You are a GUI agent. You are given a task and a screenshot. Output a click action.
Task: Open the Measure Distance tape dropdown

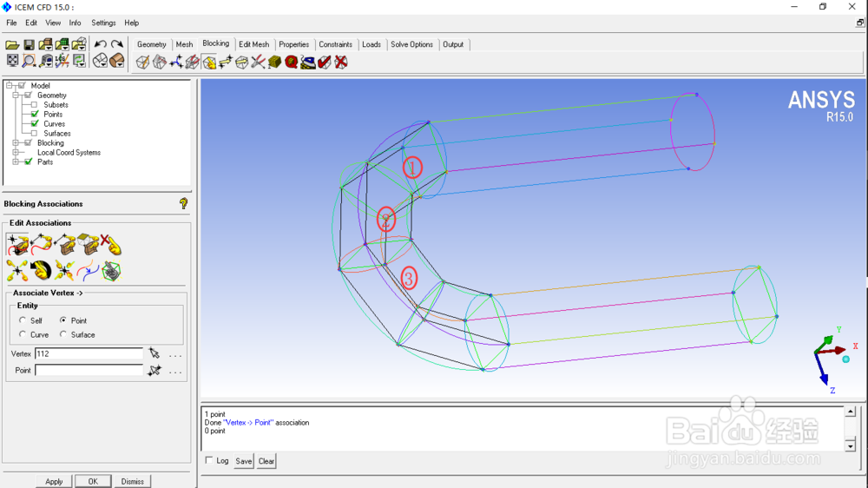pos(46,61)
